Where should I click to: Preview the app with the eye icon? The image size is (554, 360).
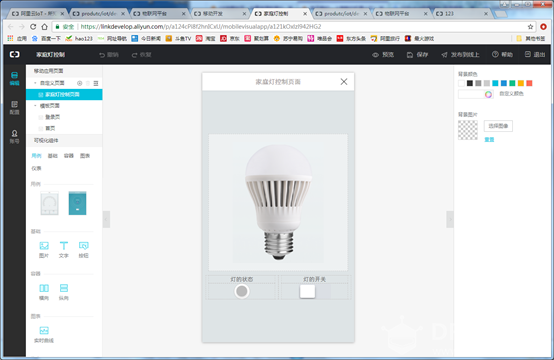pos(383,55)
